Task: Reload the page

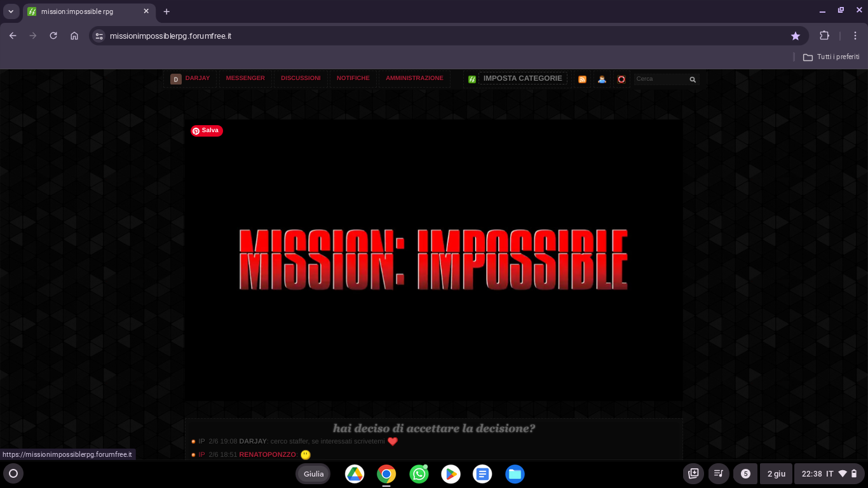Action: (53, 36)
